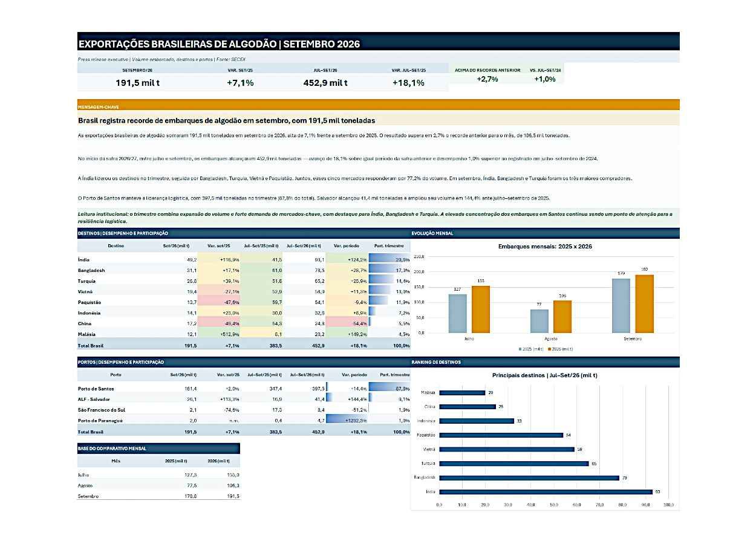The width and height of the screenshot is (756, 544).
Task: Select the "ALF - Salvador" row label
Action: pos(94,399)
